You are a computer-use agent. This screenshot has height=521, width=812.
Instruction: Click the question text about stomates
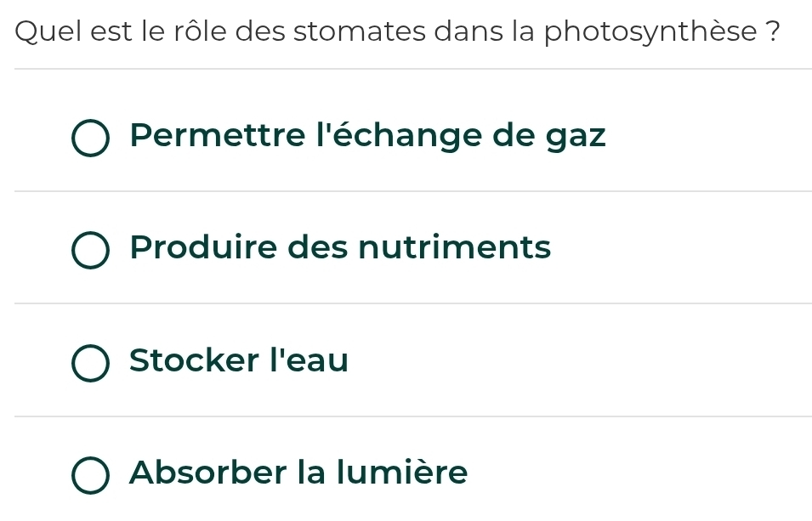click(398, 32)
